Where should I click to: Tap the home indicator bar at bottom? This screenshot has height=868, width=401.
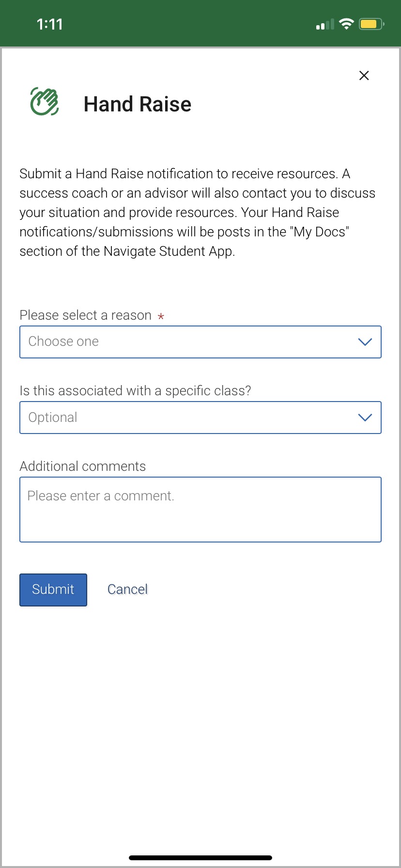[x=200, y=858]
